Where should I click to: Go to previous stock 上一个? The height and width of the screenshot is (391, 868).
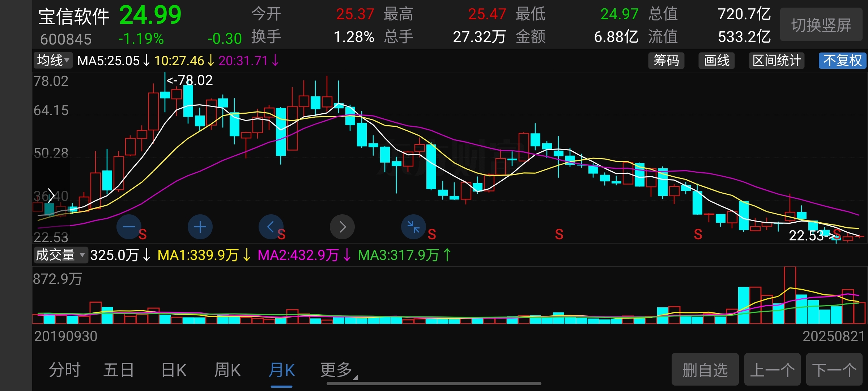(x=773, y=370)
